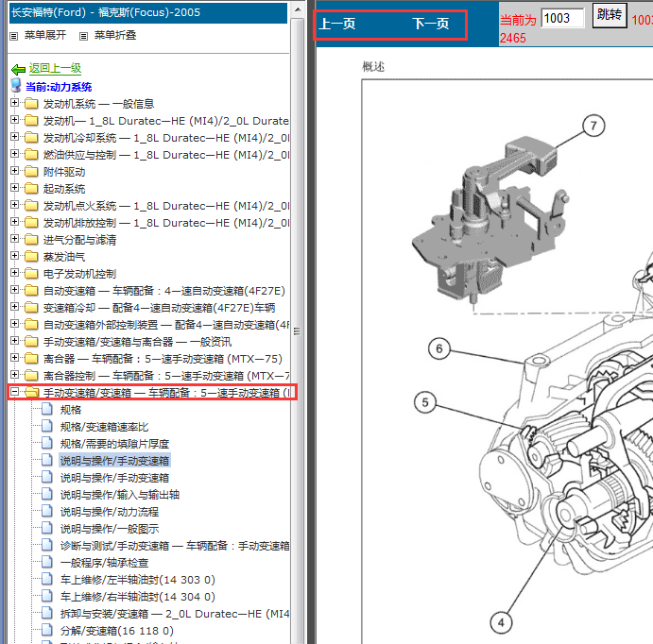Expand 发动机排放控制 tree node
653x644 pixels.
(x=14, y=222)
